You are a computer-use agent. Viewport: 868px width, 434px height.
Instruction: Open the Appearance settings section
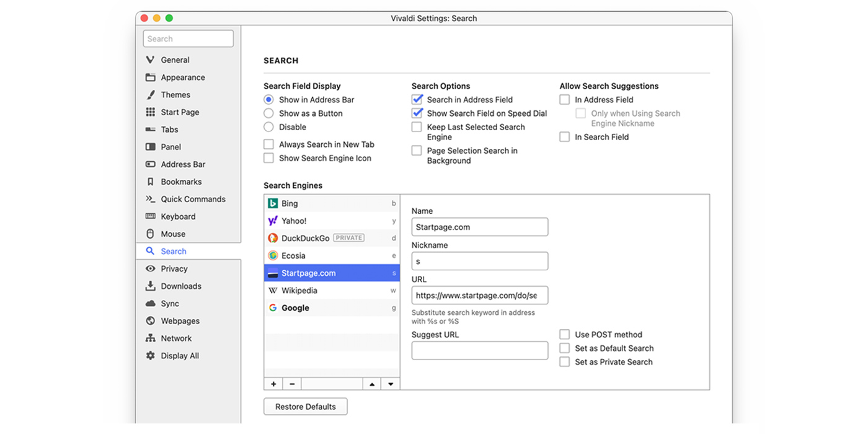pyautogui.click(x=182, y=77)
